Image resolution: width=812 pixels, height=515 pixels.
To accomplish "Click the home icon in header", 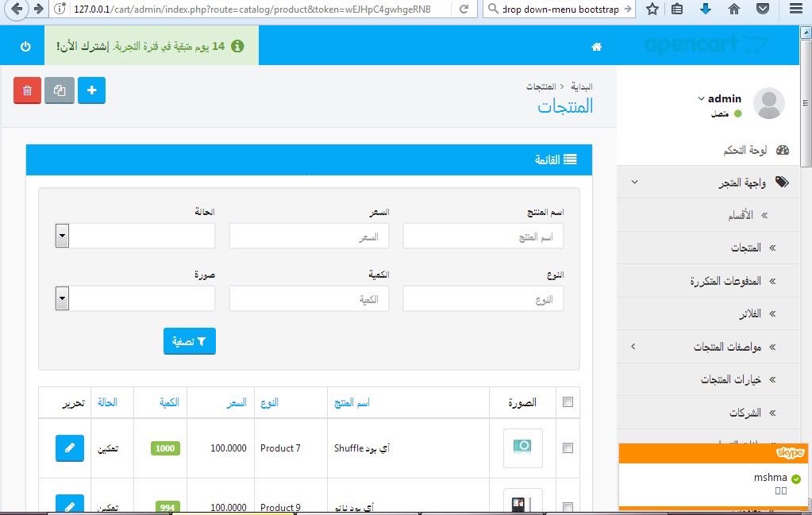I will point(596,47).
